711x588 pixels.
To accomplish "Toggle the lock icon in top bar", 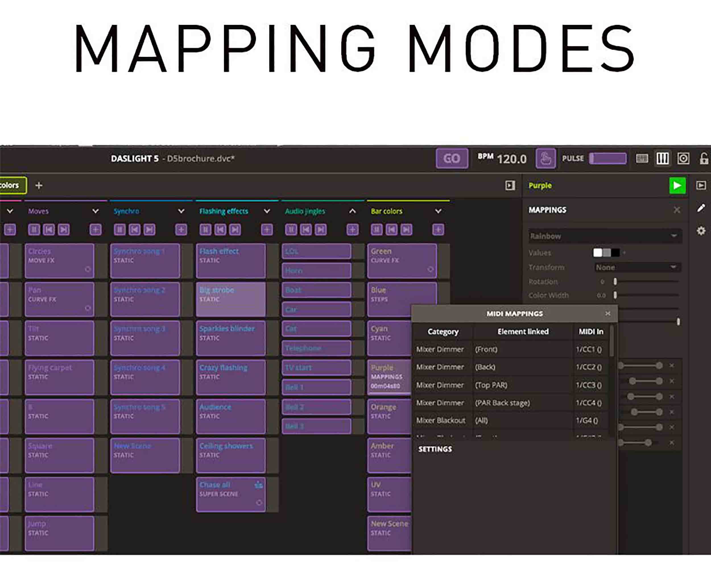I will coord(704,158).
